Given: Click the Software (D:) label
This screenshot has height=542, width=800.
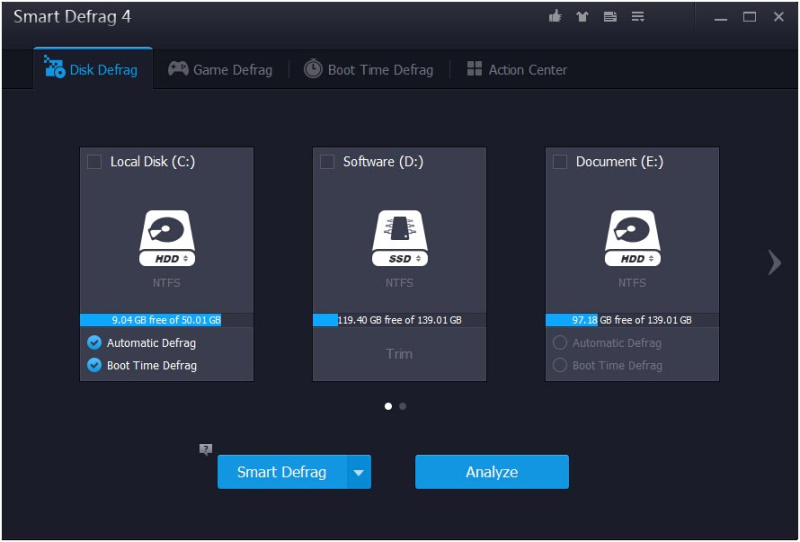Looking at the screenshot, I should (383, 162).
